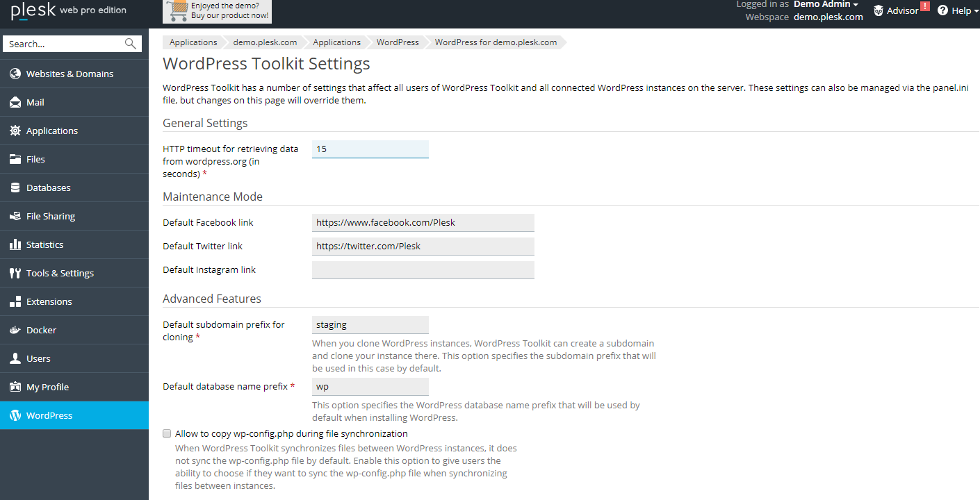Click the HTTP timeout input field

370,149
